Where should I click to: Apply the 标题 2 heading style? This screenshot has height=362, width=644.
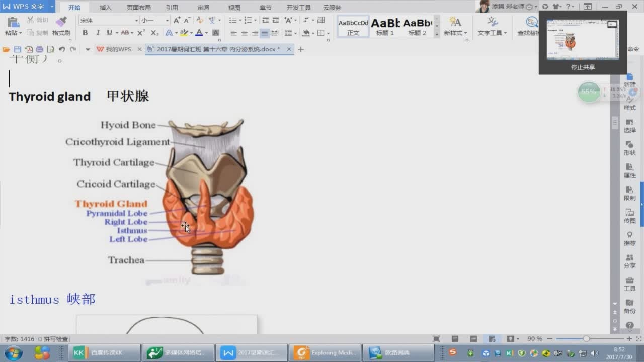pyautogui.click(x=417, y=26)
